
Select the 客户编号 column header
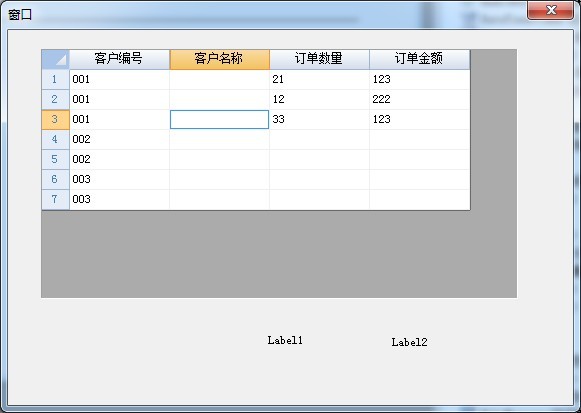coord(119,59)
